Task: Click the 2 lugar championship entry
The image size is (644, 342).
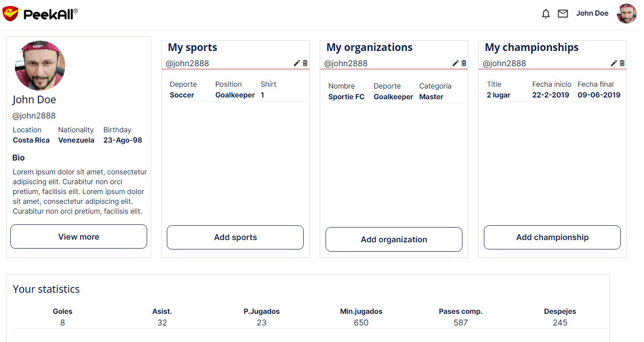Action: point(499,95)
